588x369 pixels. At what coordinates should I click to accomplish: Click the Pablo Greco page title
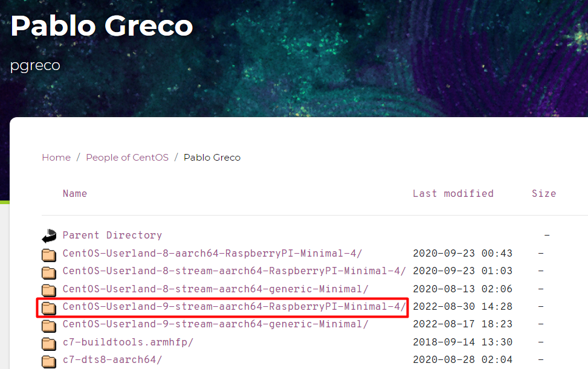[x=102, y=26]
